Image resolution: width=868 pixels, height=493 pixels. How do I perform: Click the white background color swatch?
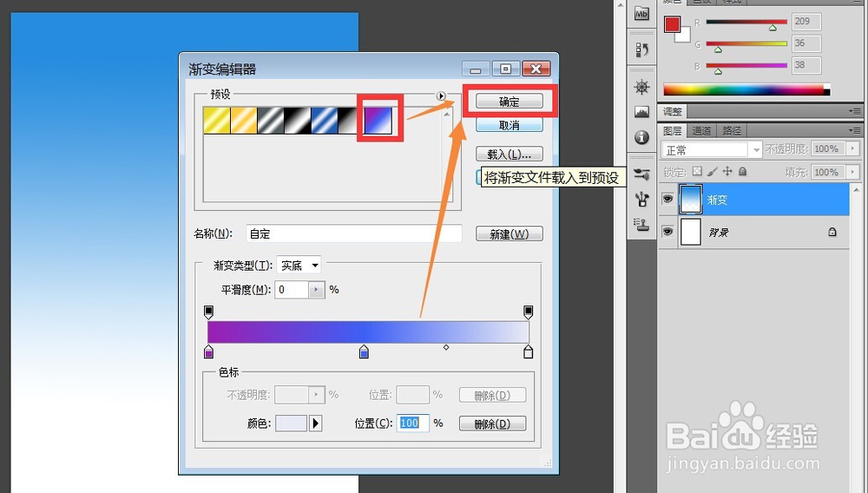tap(686, 36)
